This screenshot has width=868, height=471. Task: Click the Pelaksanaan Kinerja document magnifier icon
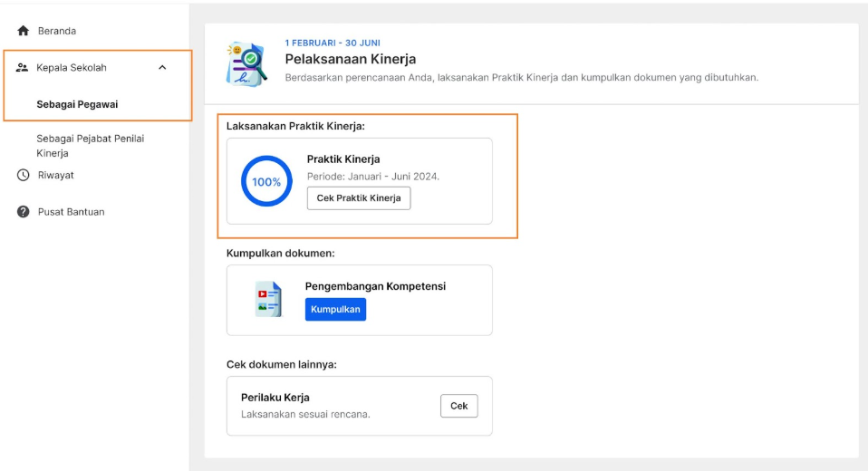[x=246, y=64]
